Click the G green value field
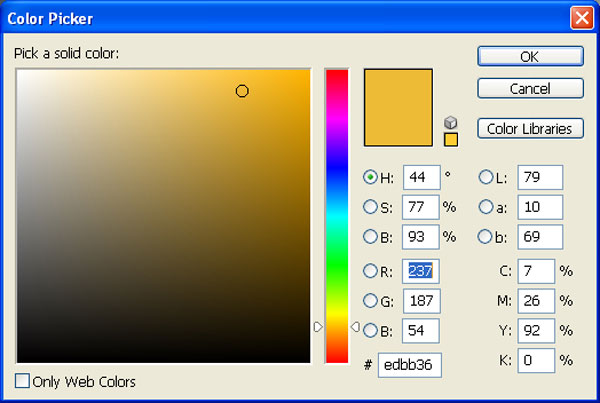This screenshot has height=403, width=600. [x=421, y=301]
